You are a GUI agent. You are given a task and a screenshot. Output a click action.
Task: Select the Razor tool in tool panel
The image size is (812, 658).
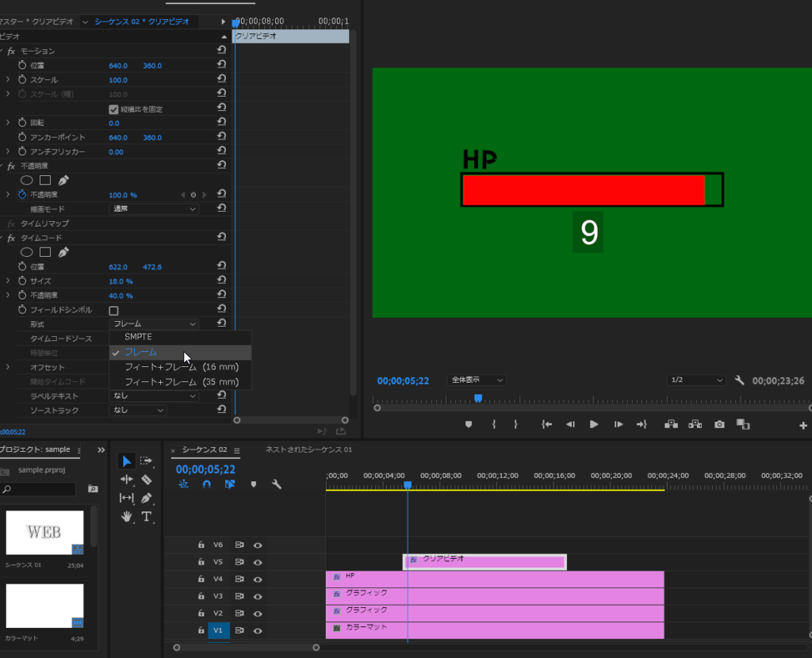click(147, 480)
